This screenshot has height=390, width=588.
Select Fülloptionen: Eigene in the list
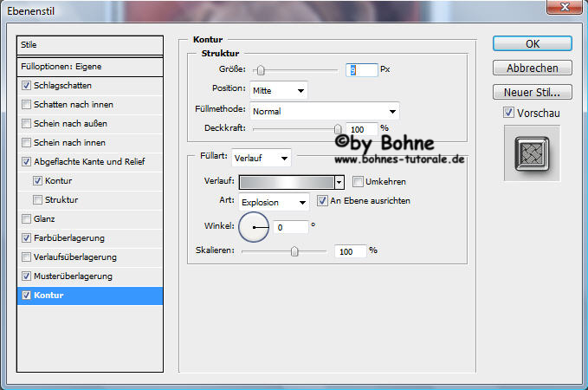coord(90,67)
